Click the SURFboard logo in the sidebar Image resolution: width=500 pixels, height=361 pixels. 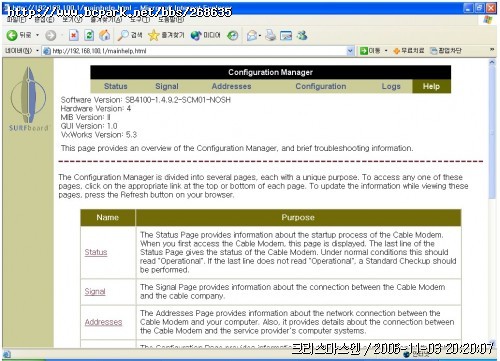(28, 99)
